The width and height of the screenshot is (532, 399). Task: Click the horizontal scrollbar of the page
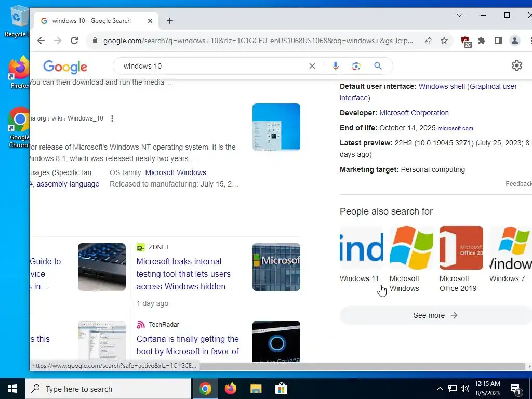[362, 366]
